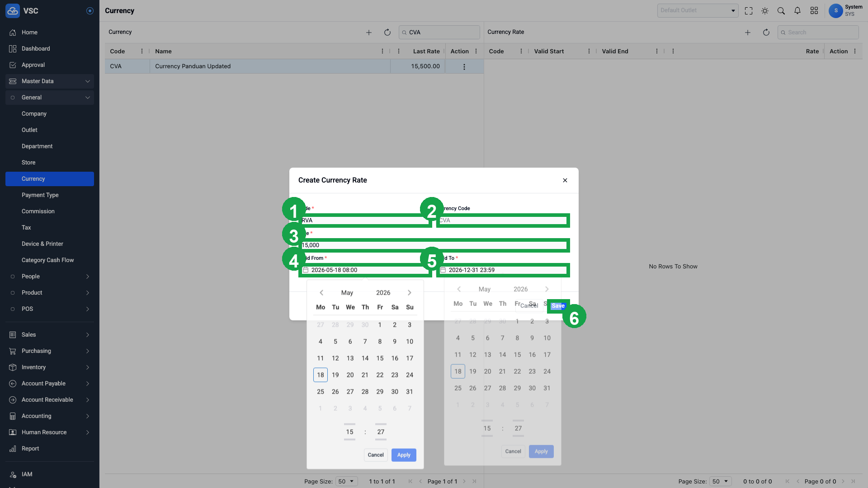Click the blue Save button
Screen dimensions: 868x488
click(x=558, y=306)
